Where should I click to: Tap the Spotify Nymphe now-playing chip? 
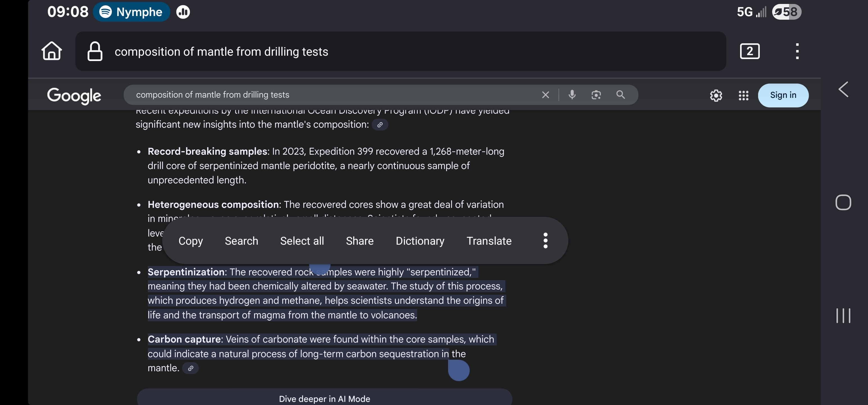click(x=132, y=12)
